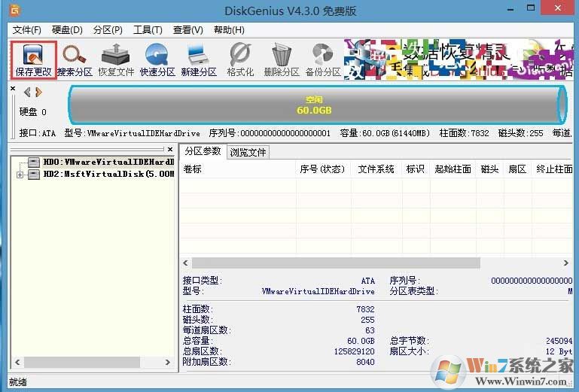Viewport: 579px width, 392px height.
Task: Open the 查看(V) menu
Action: (x=188, y=30)
